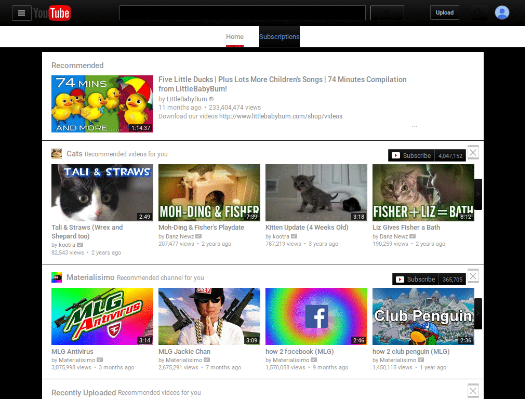This screenshot has height=399, width=532.
Task: Open the MLG Jackie Chan title link
Action: 184,352
